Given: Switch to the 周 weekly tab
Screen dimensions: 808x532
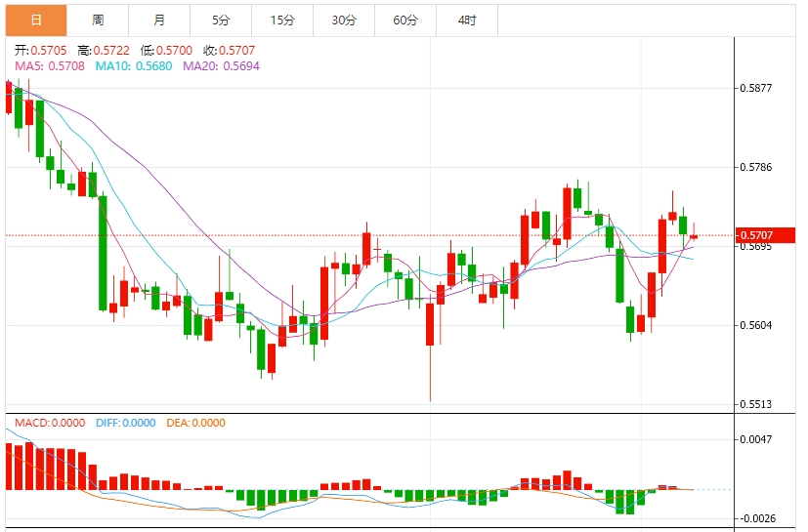Looking at the screenshot, I should pos(98,20).
